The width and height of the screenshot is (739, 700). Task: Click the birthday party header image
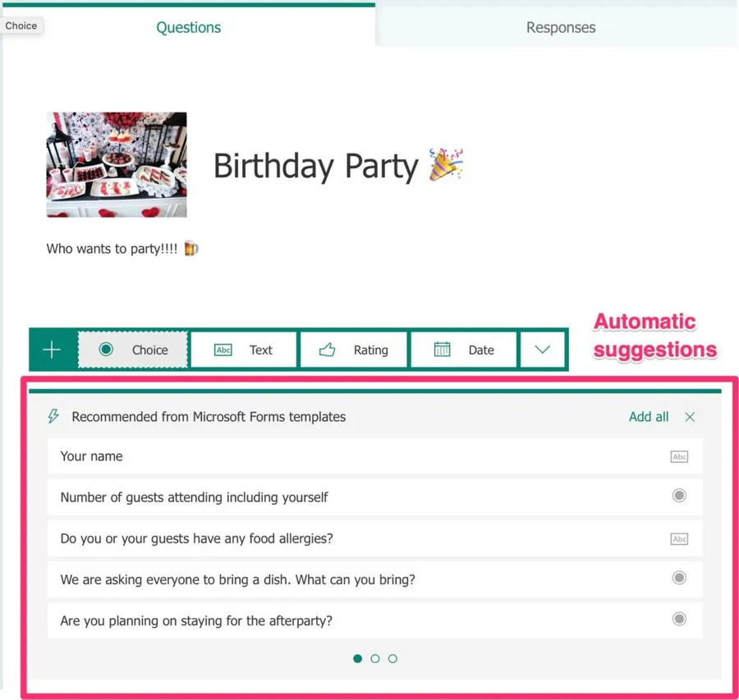pyautogui.click(x=117, y=164)
